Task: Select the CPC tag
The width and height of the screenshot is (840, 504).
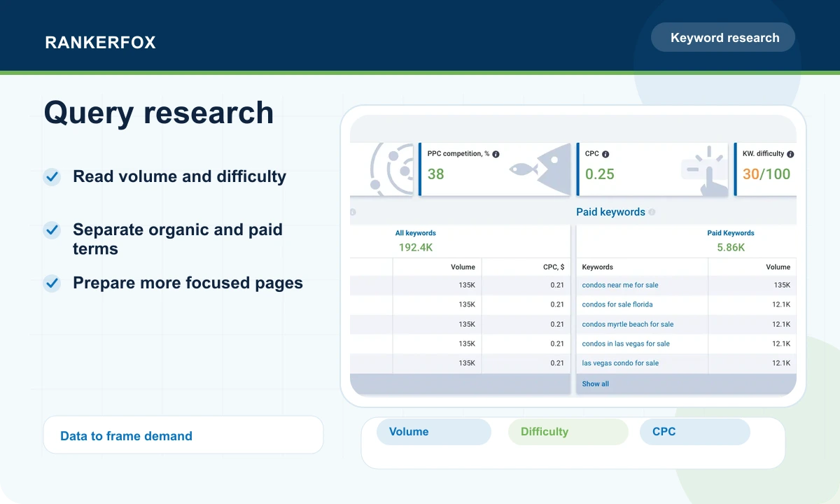Action: 695,432
